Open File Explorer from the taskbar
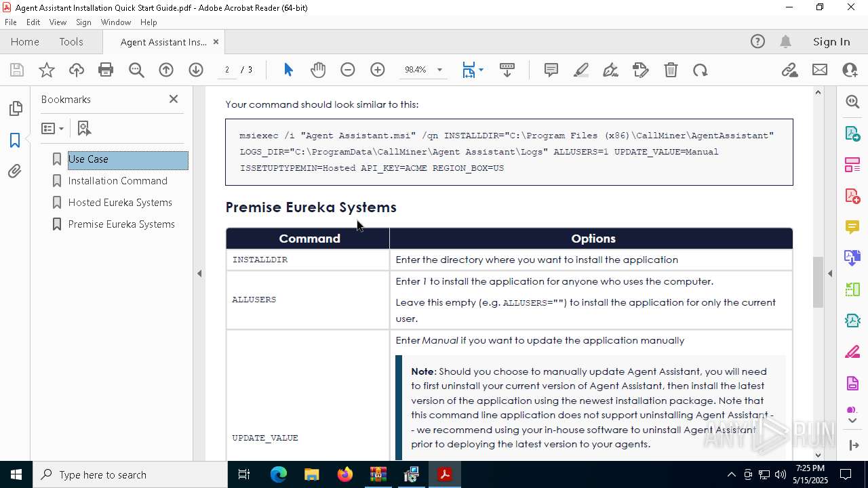The width and height of the screenshot is (868, 488). pyautogui.click(x=312, y=474)
